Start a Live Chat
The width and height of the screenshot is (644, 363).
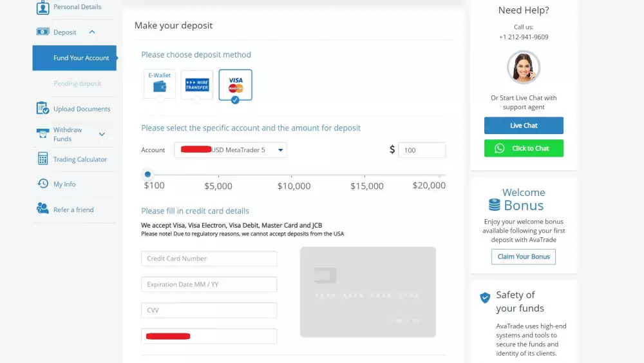[x=524, y=125]
